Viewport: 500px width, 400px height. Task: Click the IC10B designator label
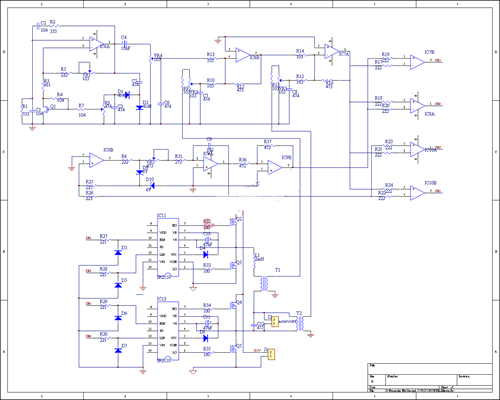click(430, 183)
